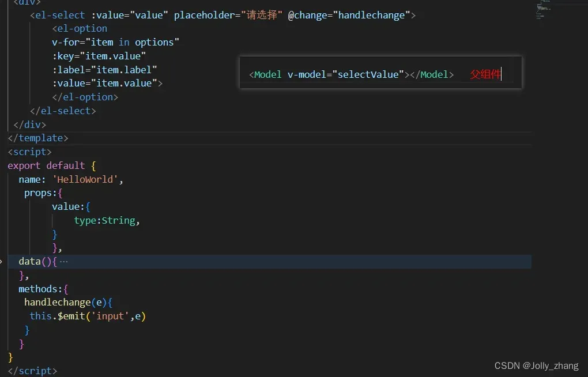Click the name: 'HelloWorld' line

pos(71,179)
